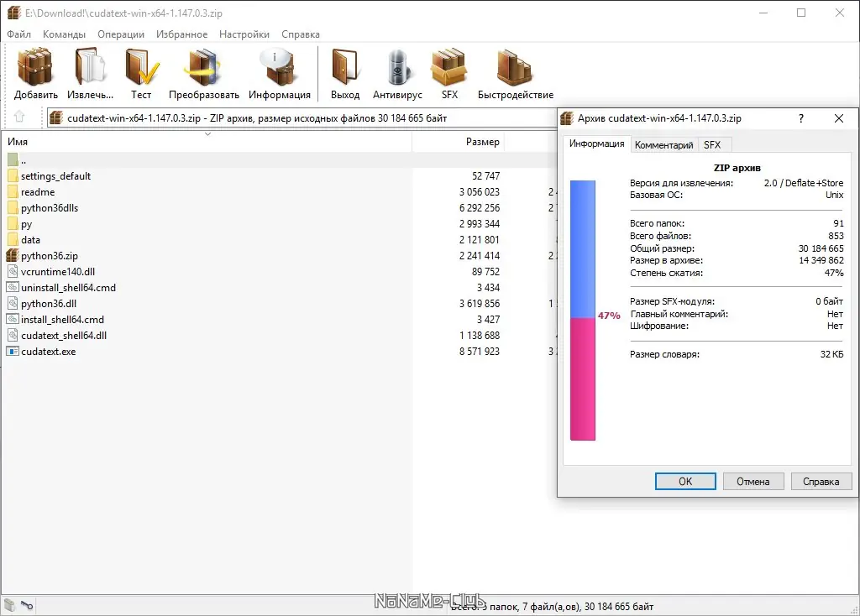The width and height of the screenshot is (860, 616).
Task: Click the 6 292 256 size value
Action: click(x=479, y=207)
